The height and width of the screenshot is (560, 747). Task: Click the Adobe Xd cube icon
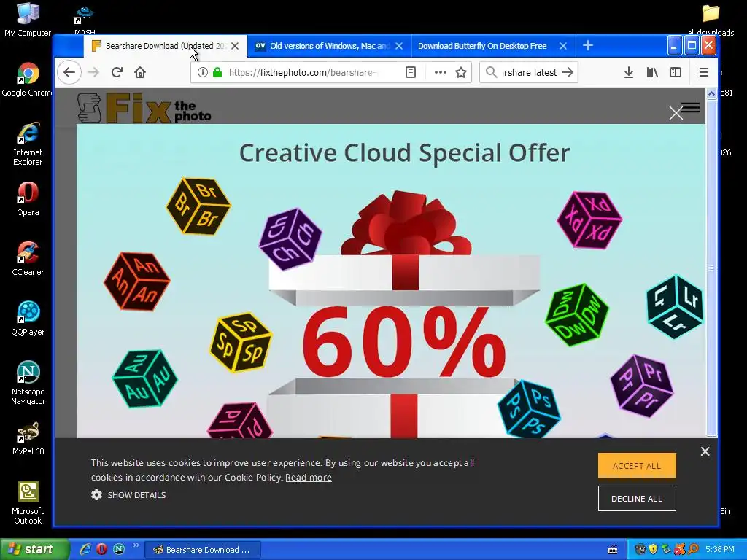(589, 220)
